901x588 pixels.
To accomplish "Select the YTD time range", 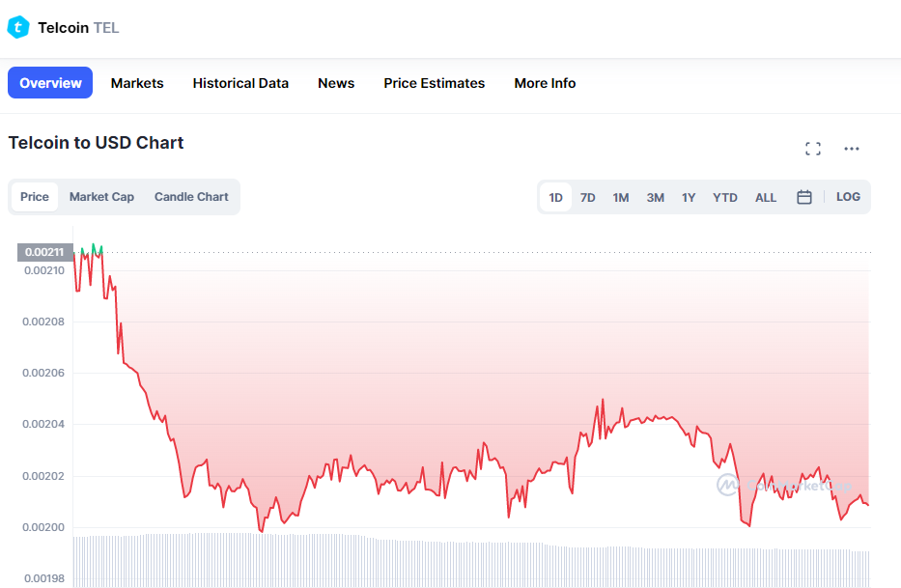I will 724,197.
